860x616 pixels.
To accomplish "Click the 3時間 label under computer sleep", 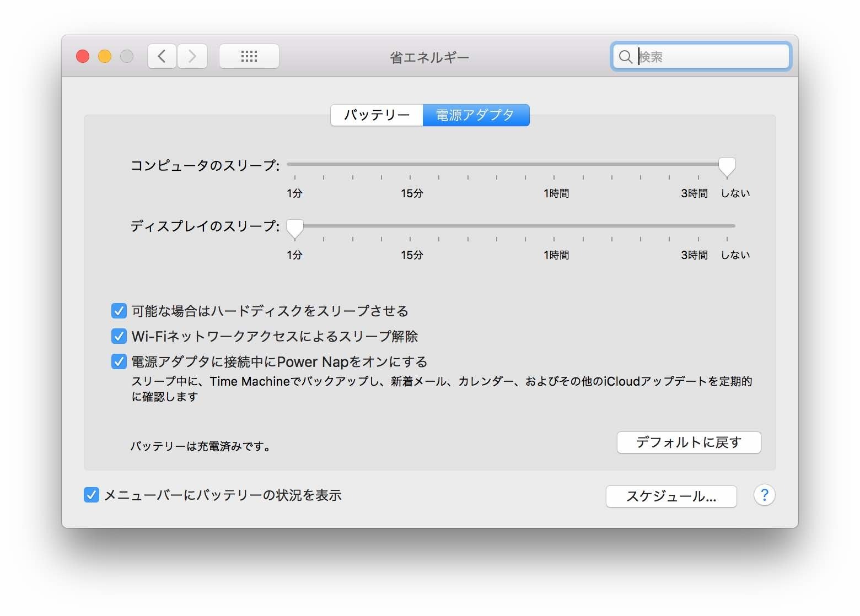I will pos(694,193).
